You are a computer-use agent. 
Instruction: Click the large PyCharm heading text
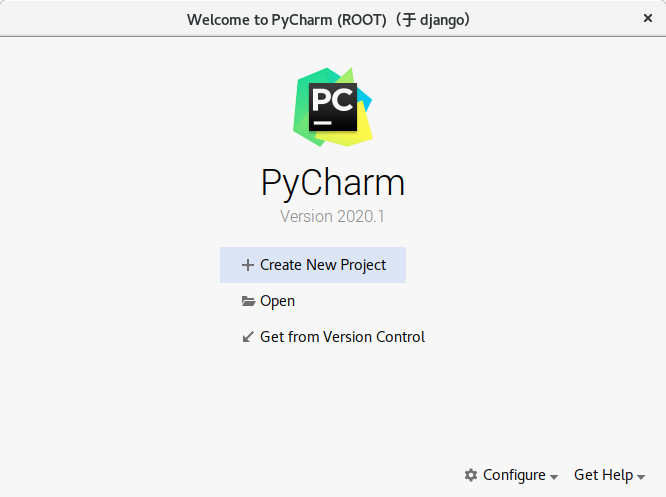[x=333, y=184]
